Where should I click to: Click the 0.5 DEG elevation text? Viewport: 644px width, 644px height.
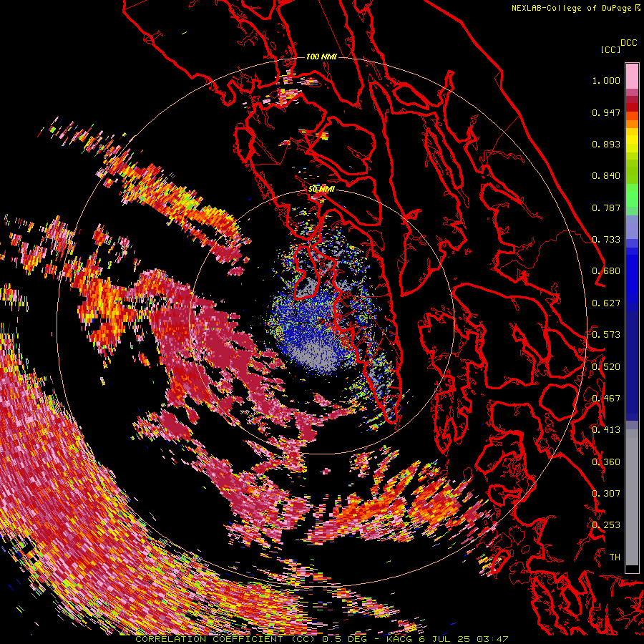tap(343, 639)
